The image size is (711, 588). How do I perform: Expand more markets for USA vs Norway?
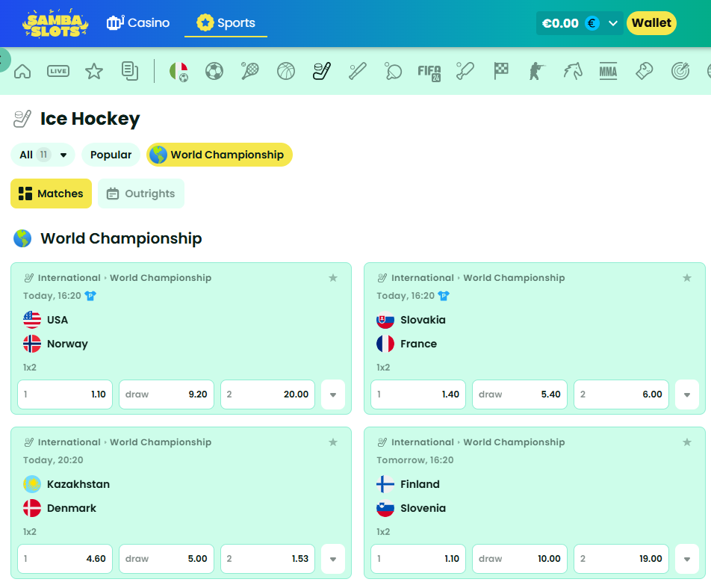click(333, 394)
